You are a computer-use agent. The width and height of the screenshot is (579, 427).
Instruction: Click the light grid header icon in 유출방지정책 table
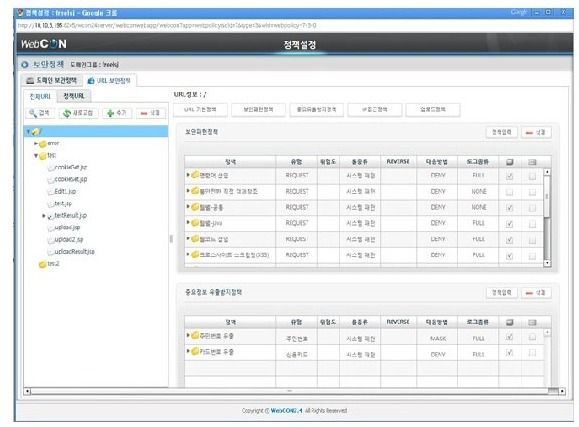click(x=532, y=322)
